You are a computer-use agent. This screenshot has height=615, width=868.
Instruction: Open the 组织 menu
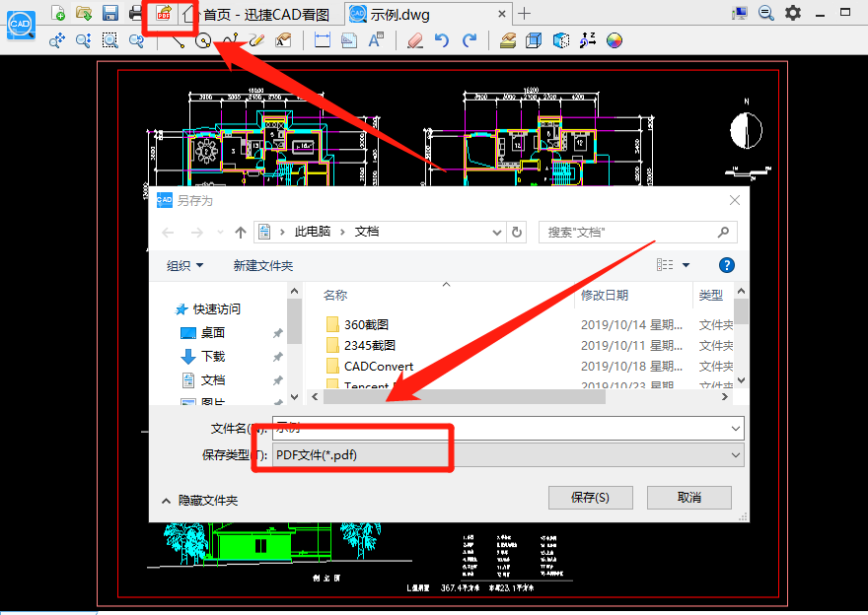coord(184,266)
